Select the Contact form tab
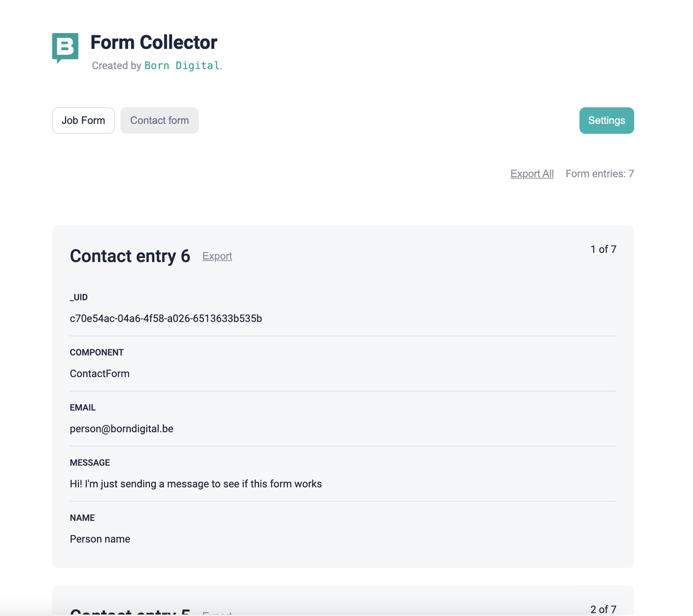Image resolution: width=693 pixels, height=616 pixels. tap(160, 121)
